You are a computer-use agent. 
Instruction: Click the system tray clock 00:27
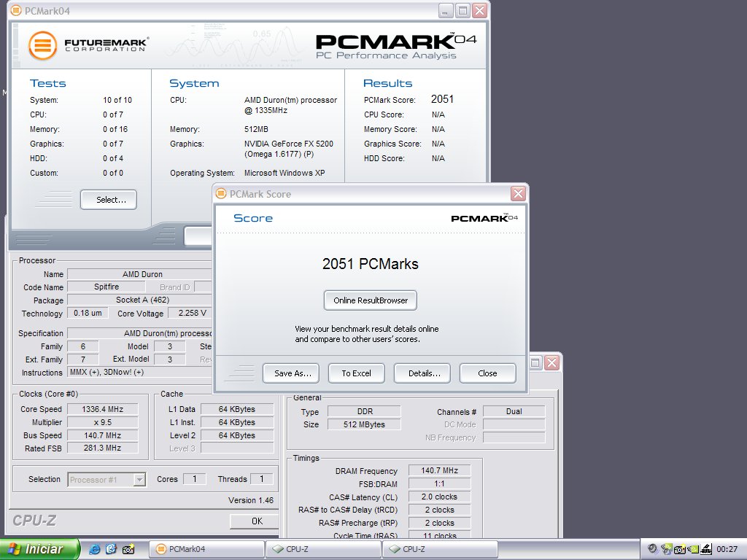point(727,549)
